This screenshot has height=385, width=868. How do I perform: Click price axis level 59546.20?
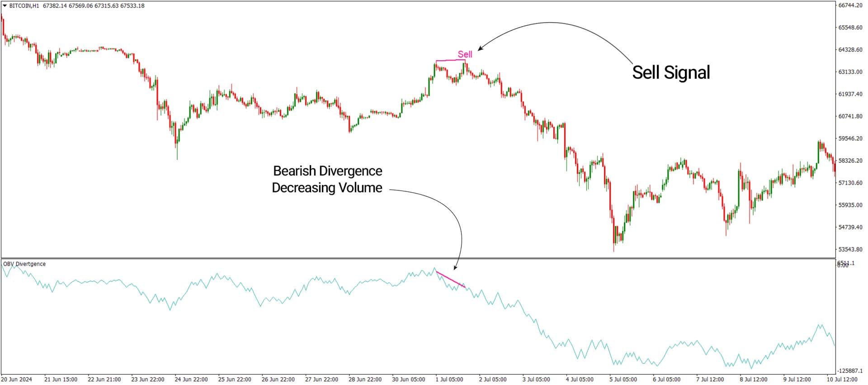pyautogui.click(x=850, y=138)
